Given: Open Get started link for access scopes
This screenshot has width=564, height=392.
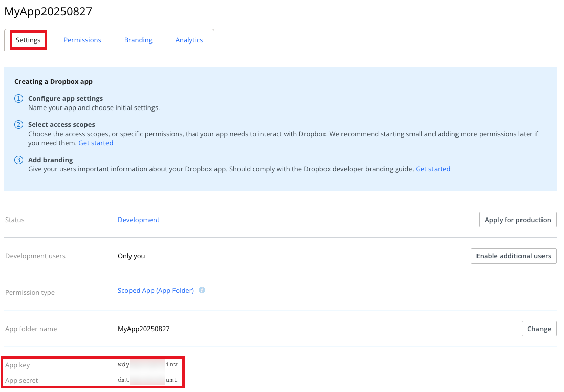Looking at the screenshot, I should (x=96, y=143).
